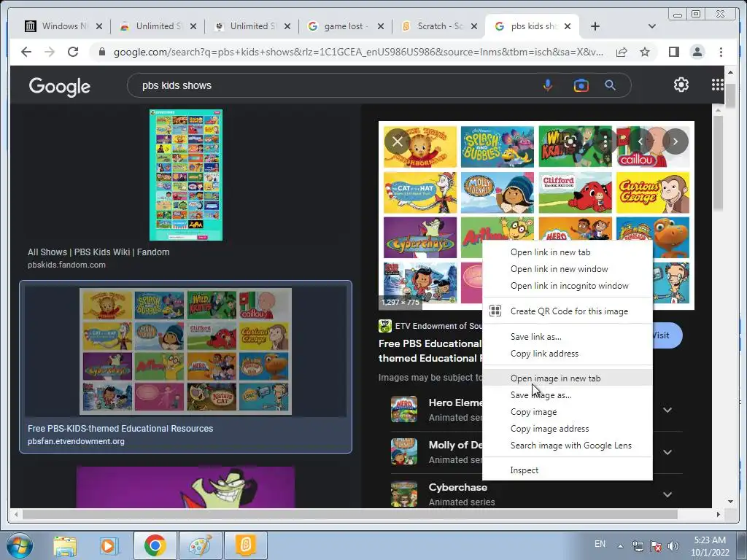
Task: Open the Chrome profile avatar
Action: click(697, 52)
